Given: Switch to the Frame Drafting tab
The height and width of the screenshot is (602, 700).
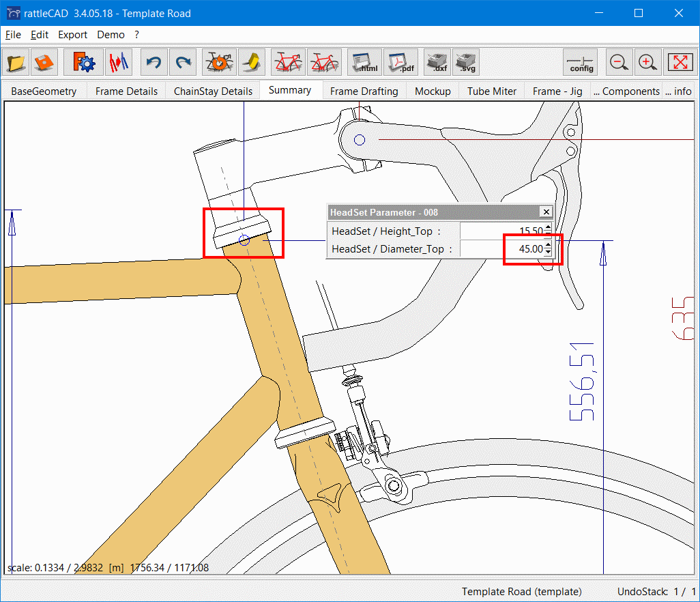Looking at the screenshot, I should [x=364, y=91].
